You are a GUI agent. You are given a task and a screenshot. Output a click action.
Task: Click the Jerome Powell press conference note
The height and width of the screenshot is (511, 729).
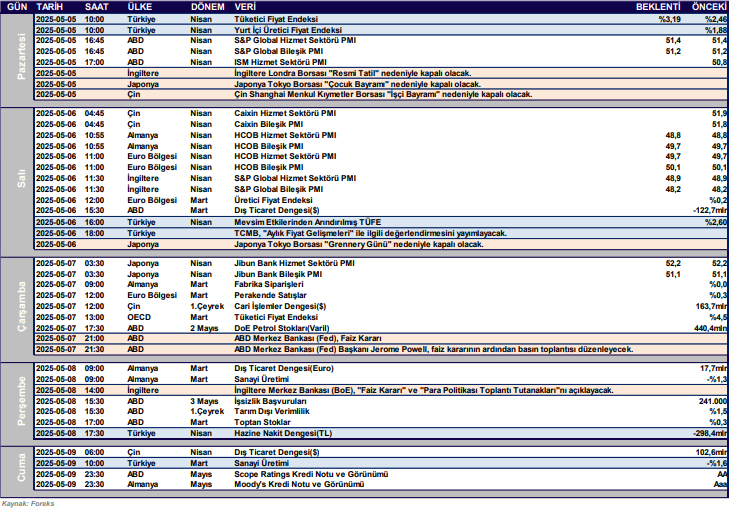[434, 349]
